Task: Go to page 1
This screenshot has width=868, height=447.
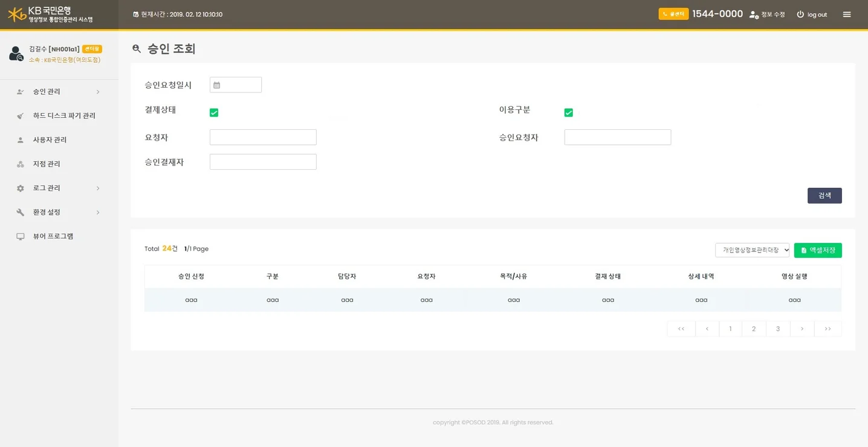Action: [730, 329]
